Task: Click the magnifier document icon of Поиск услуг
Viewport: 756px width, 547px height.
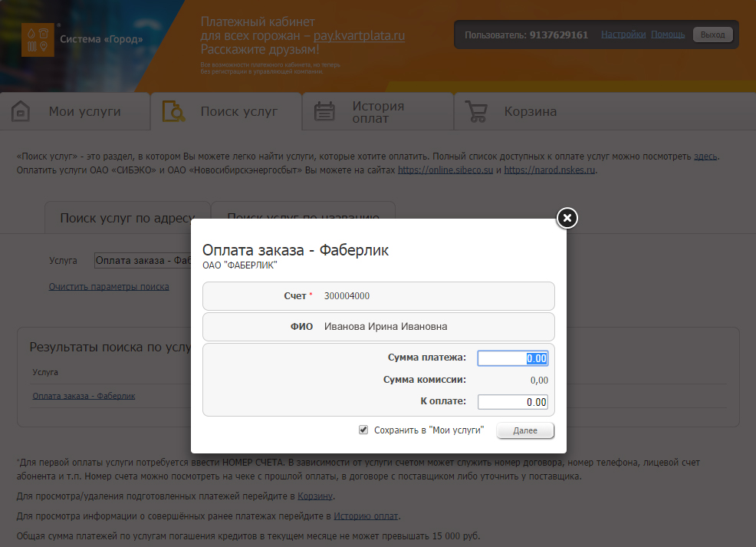Action: [x=173, y=111]
